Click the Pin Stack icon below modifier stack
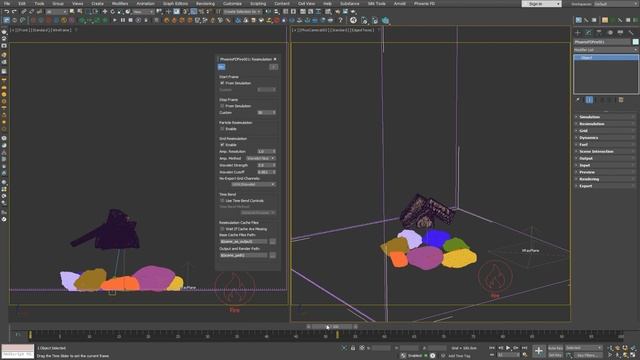Viewport: 640px width, 360px height. (x=578, y=100)
